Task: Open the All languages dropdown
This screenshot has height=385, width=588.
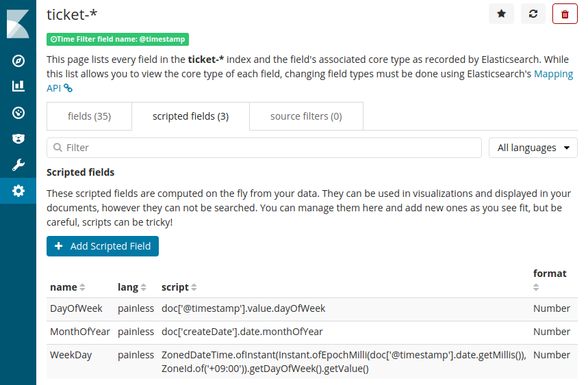Action: [x=533, y=148]
